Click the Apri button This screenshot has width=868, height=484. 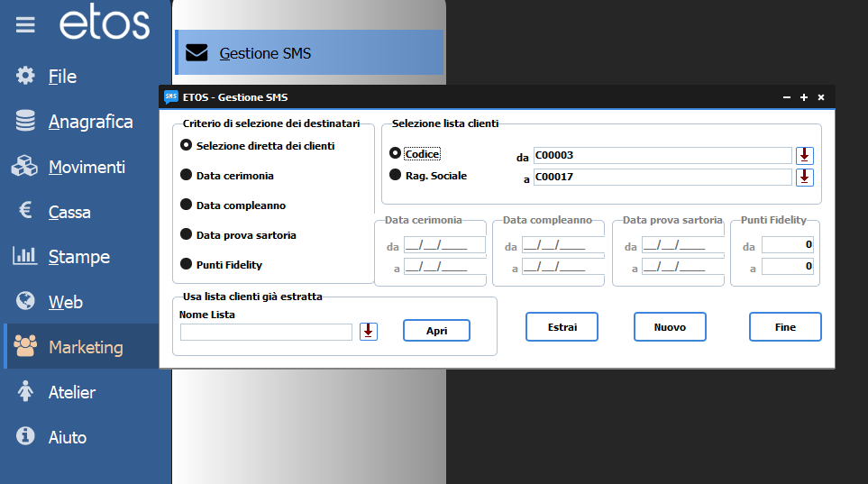[436, 331]
